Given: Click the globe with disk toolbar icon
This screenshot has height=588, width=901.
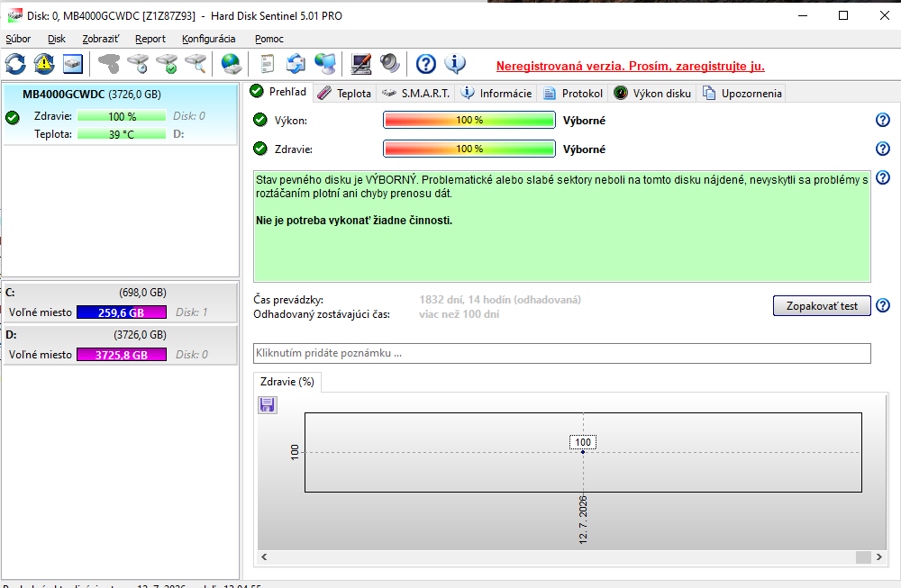Looking at the screenshot, I should click(232, 64).
